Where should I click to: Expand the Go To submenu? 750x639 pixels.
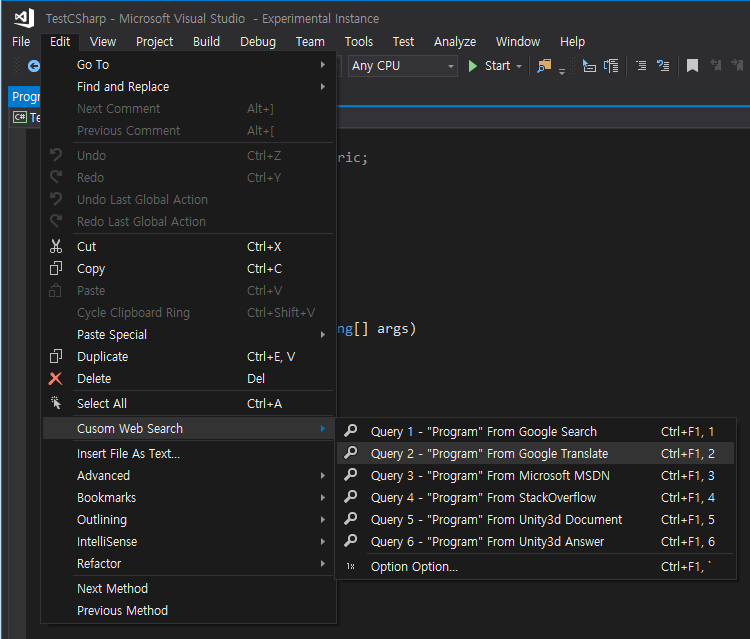(x=189, y=65)
